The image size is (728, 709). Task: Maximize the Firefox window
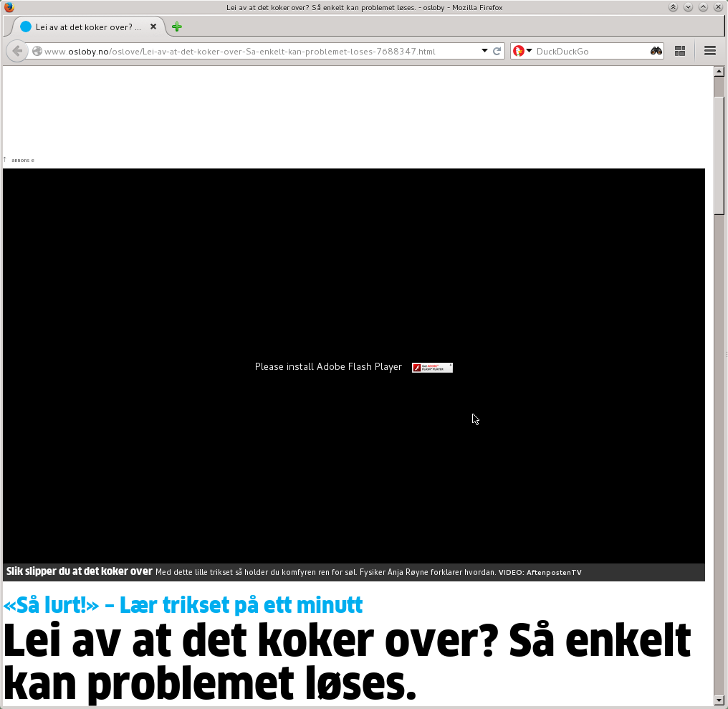click(x=703, y=7)
